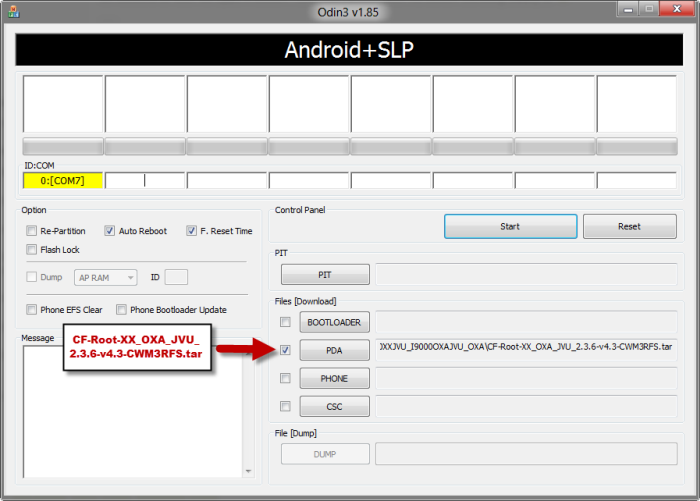Enable the Re-Partition checkbox
The height and width of the screenshot is (501, 700).
coord(31,231)
